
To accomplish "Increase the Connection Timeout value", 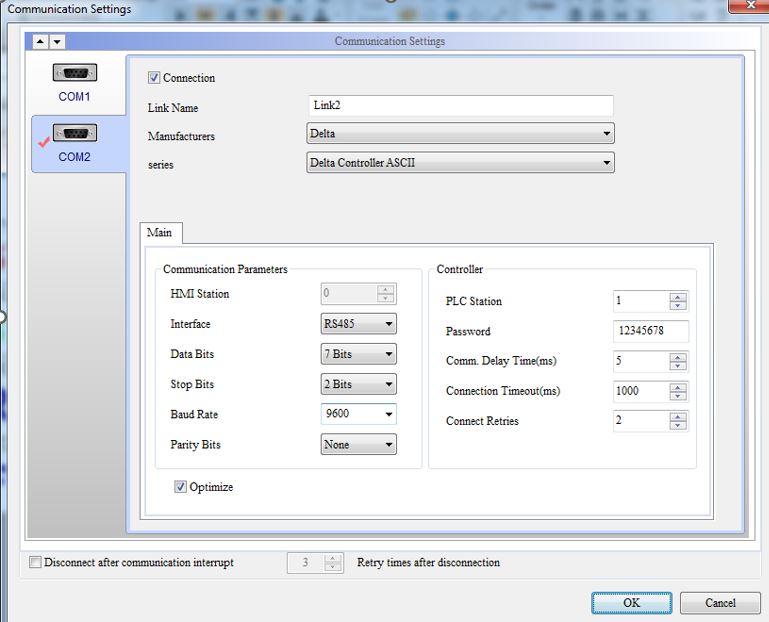I will coord(679,387).
